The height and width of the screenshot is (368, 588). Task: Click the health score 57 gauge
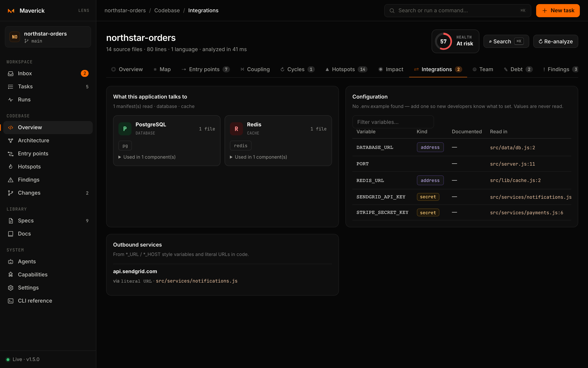pyautogui.click(x=443, y=41)
